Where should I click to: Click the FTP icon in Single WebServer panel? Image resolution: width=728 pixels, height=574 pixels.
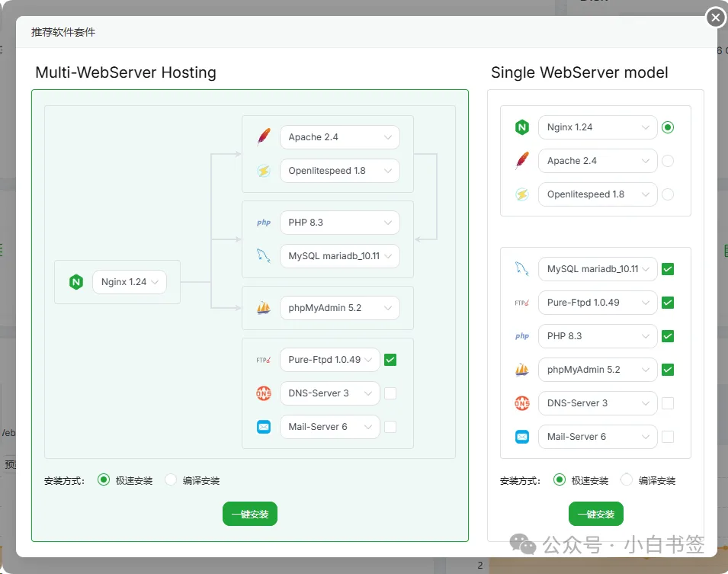click(522, 303)
